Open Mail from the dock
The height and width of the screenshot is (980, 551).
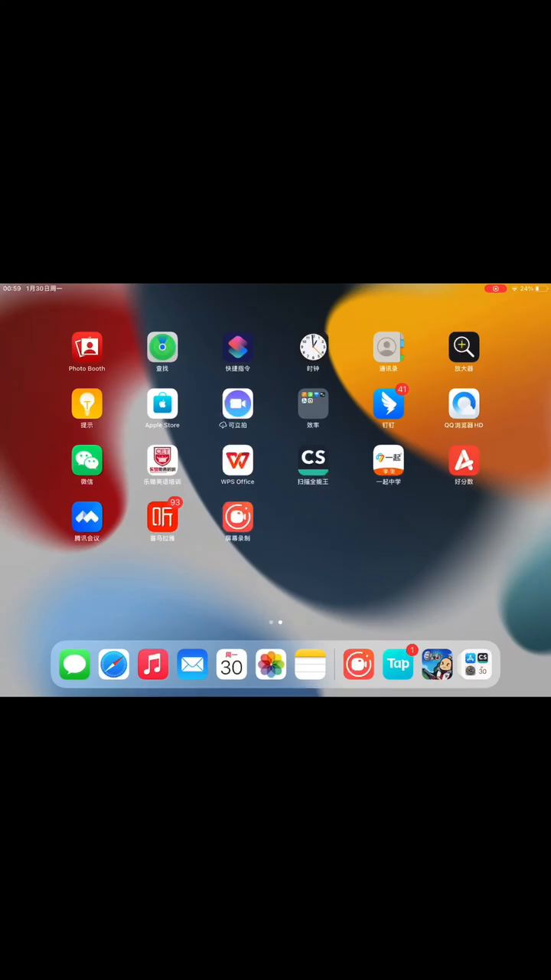192,665
